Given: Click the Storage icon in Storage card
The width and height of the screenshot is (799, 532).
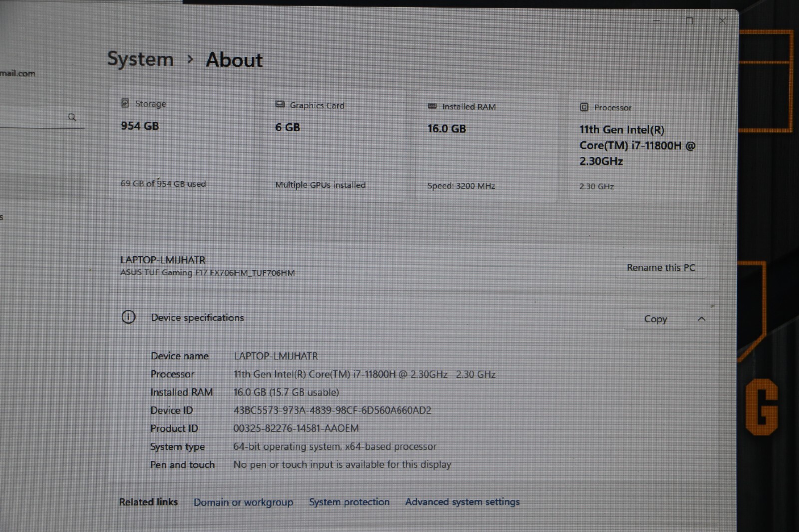Looking at the screenshot, I should click(125, 103).
